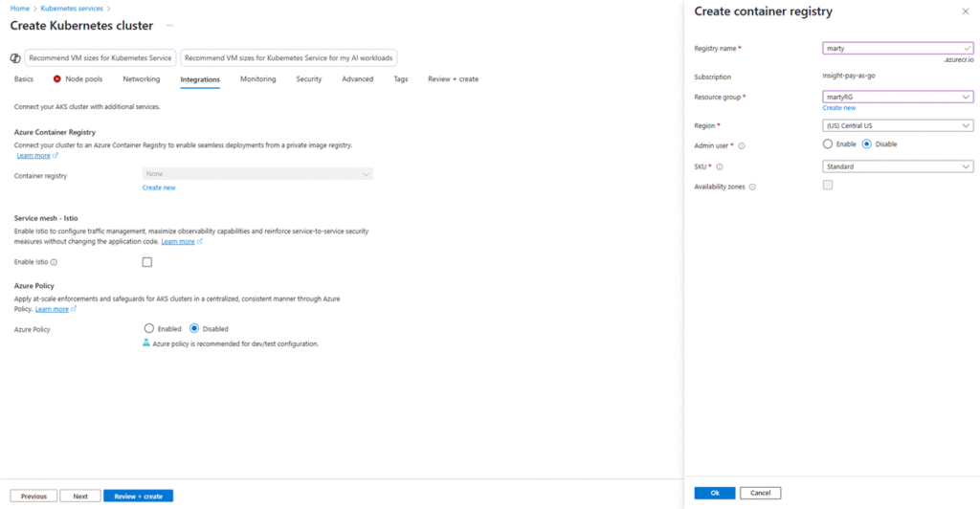Viewport: 980px width, 509px height.
Task: Open the Region dropdown
Action: [898, 124]
